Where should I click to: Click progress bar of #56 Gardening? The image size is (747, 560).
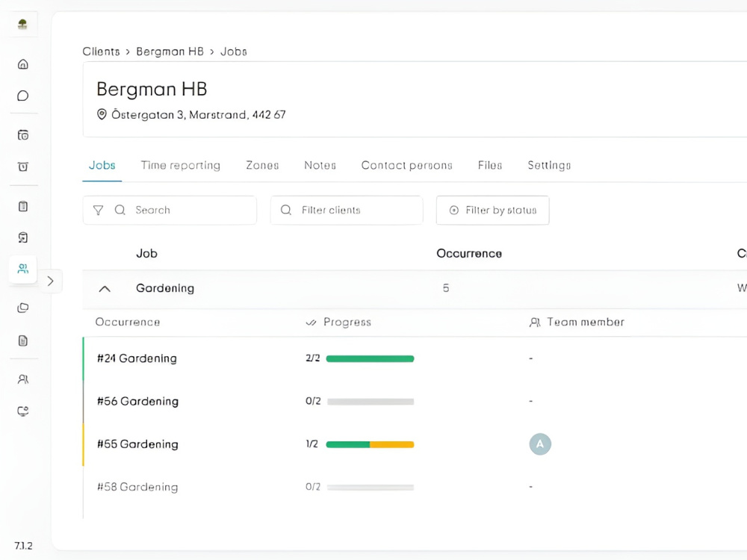coord(371,402)
